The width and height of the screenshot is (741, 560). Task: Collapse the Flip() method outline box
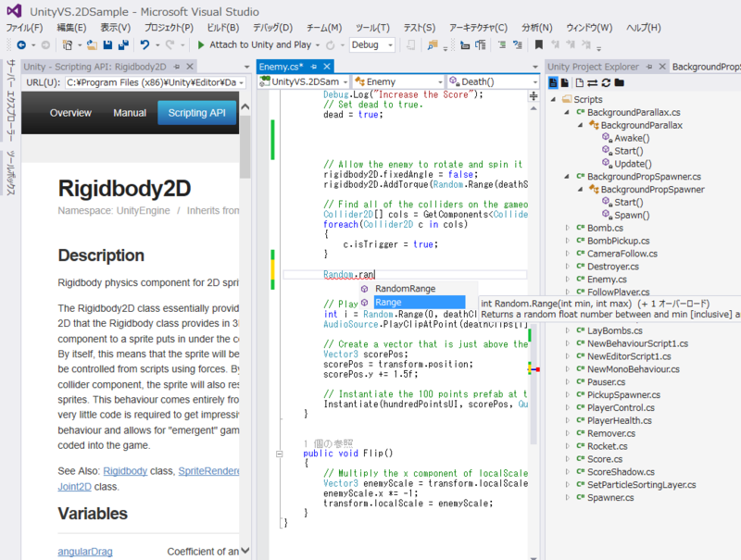click(x=280, y=454)
